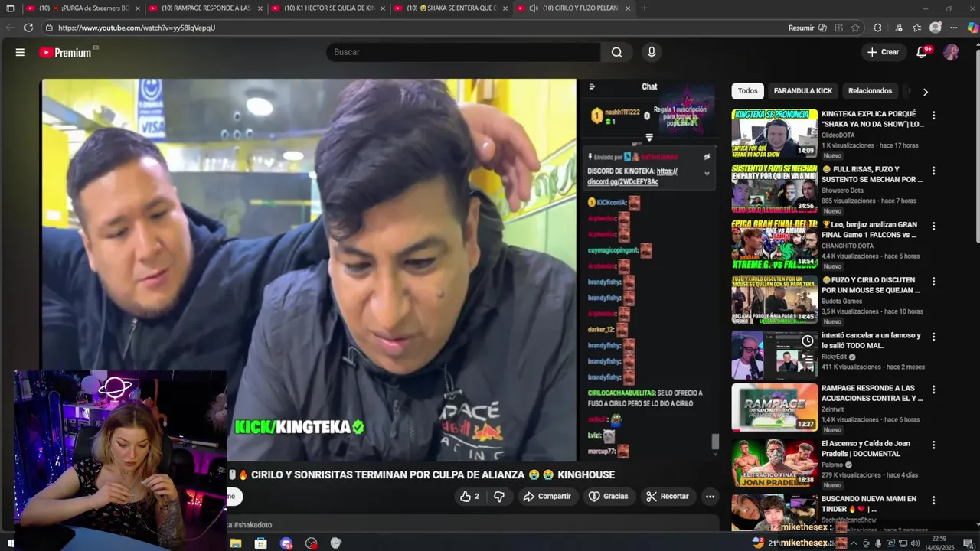Go to YouTube Premium home logo
980x551 pixels.
pyautogui.click(x=66, y=52)
